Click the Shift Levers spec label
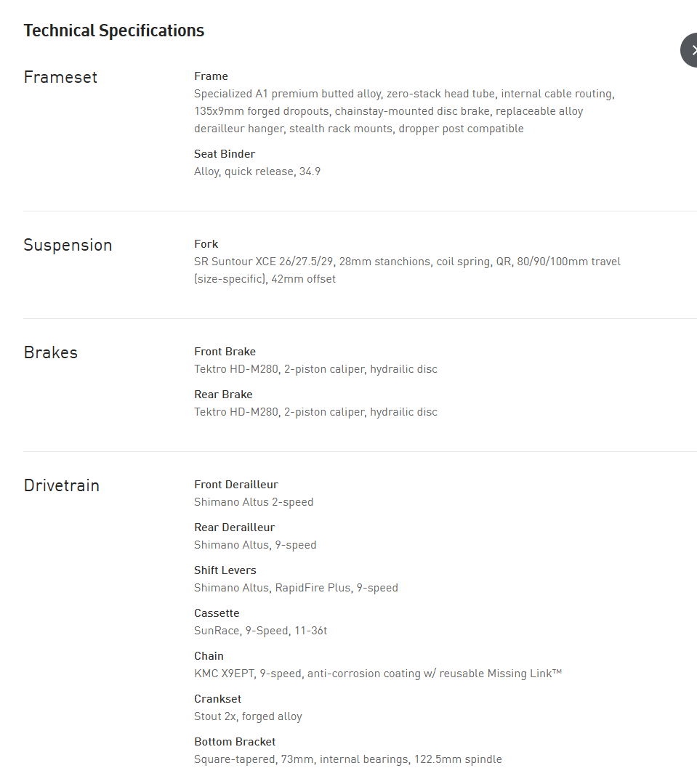The width and height of the screenshot is (697, 784). point(225,570)
